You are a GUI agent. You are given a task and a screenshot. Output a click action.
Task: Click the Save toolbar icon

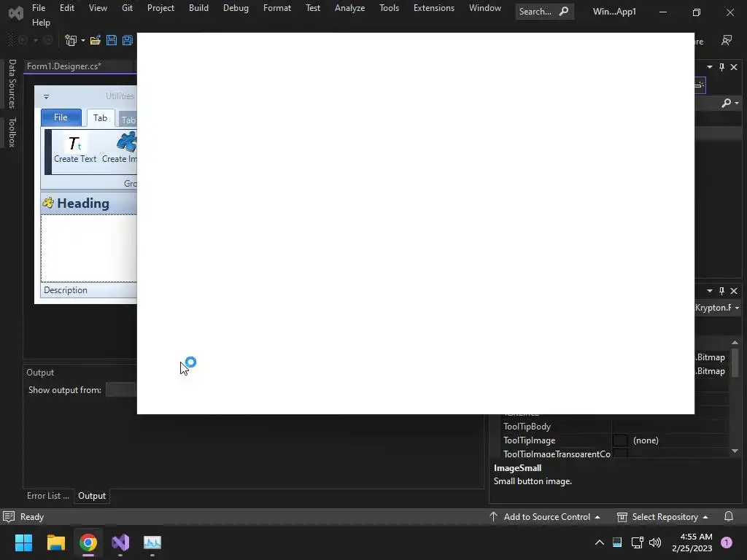112,41
